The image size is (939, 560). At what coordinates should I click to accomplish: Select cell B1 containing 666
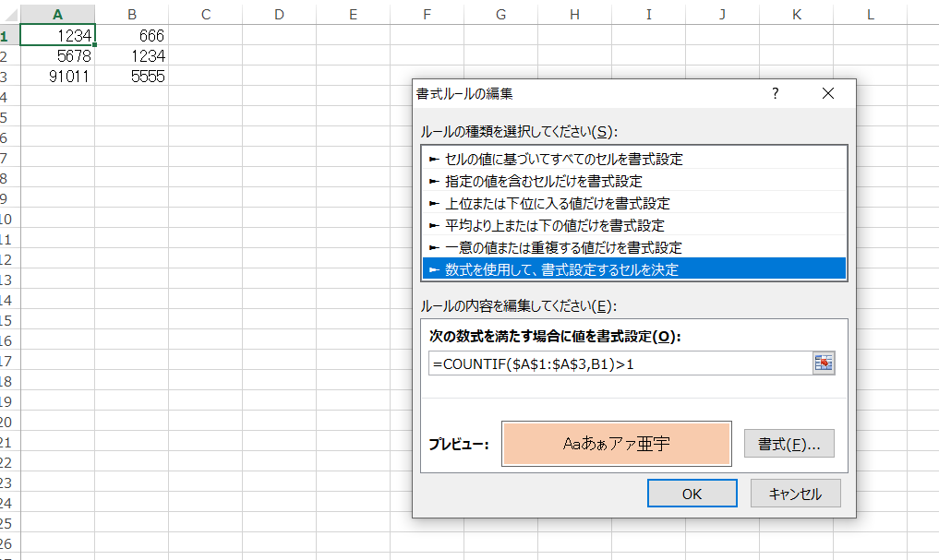coord(131,34)
